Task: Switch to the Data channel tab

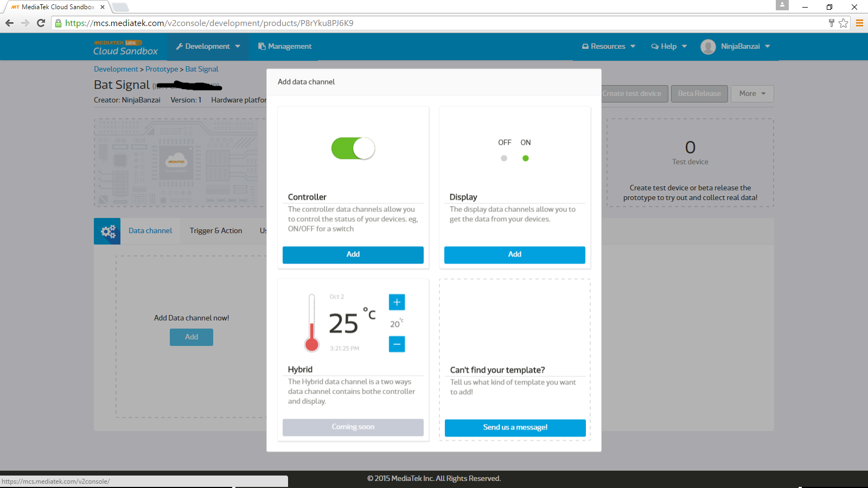Action: [150, 231]
